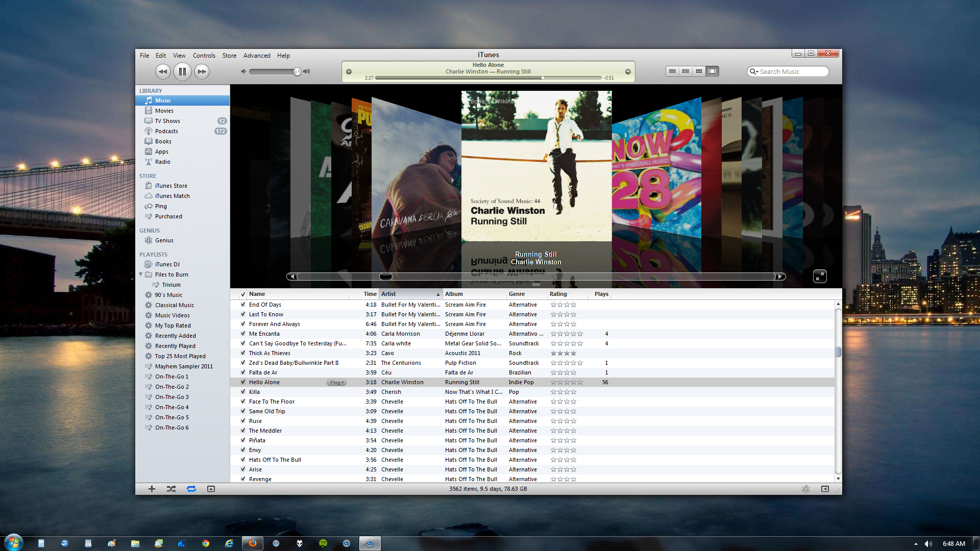980x551 pixels.
Task: Mute using the low volume speaker icon
Action: tap(243, 71)
